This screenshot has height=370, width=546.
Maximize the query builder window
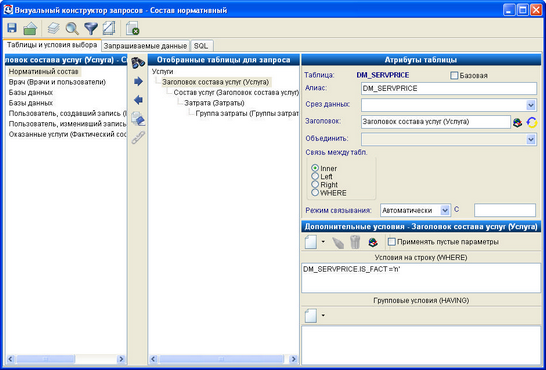pos(523,10)
